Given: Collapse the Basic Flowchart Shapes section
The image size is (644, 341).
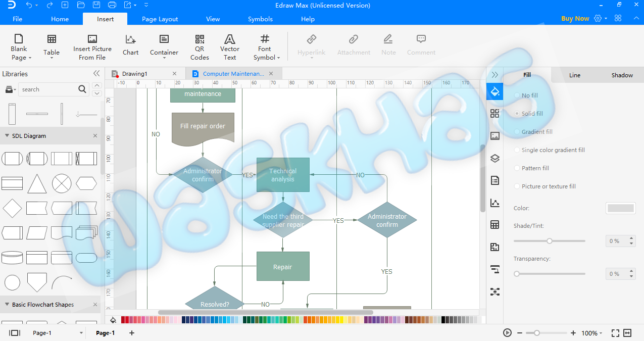Looking at the screenshot, I should pos(7,305).
